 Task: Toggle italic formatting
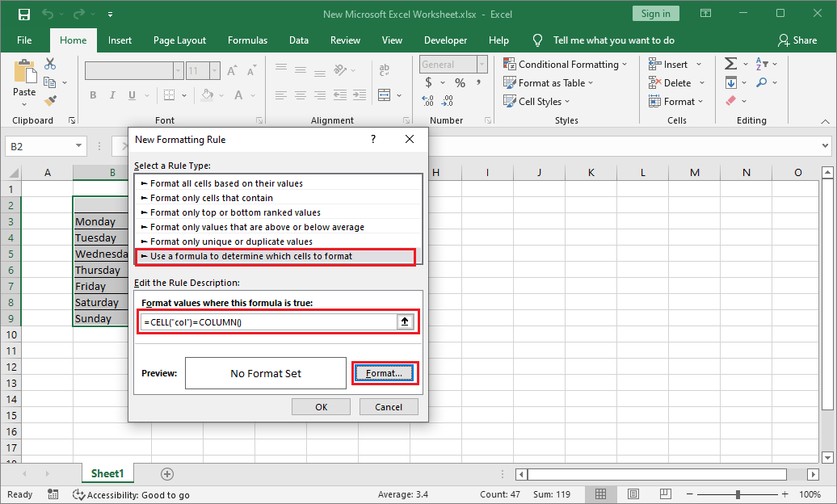coord(111,94)
